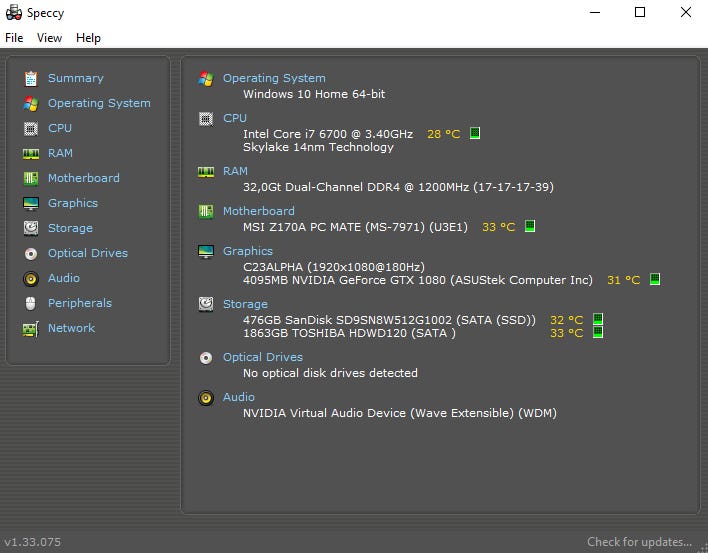Open the Network card icon in sidebar

[x=30, y=328]
